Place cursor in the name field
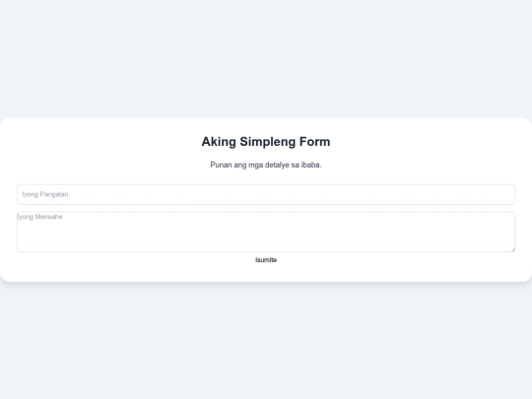This screenshot has height=399, width=532. 266,194
